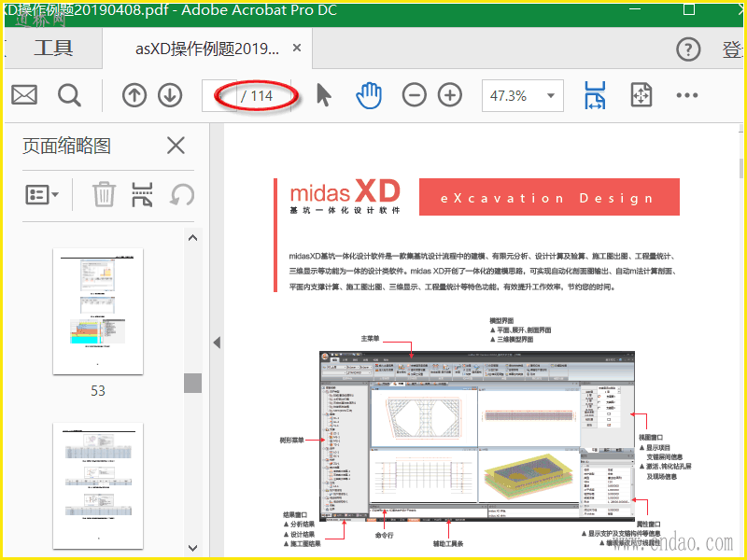
Task: Send file by email envelope icon
Action: (x=24, y=95)
